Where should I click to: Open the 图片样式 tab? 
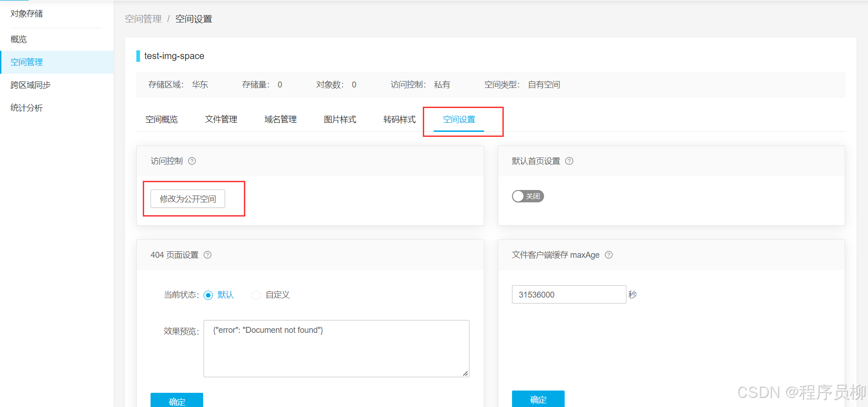pyautogui.click(x=340, y=119)
